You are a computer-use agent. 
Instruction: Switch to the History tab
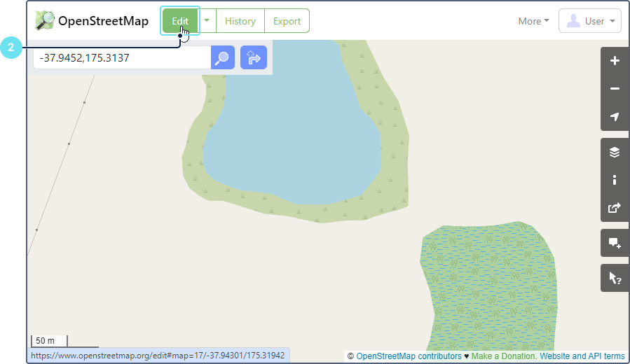(x=240, y=21)
